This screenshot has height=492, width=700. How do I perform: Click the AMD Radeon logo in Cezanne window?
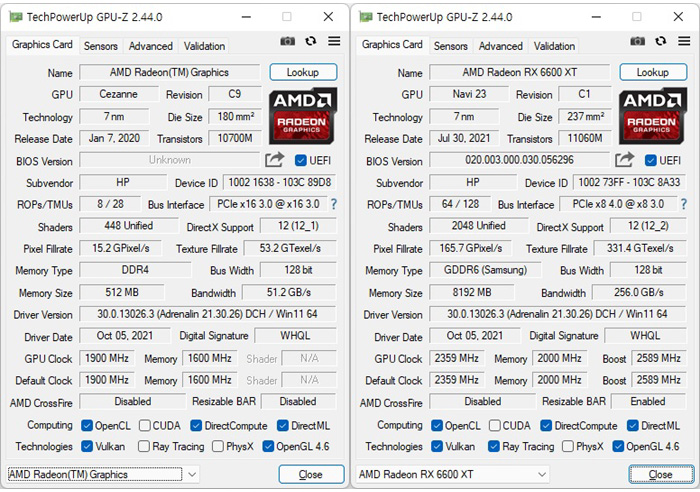coord(303,115)
